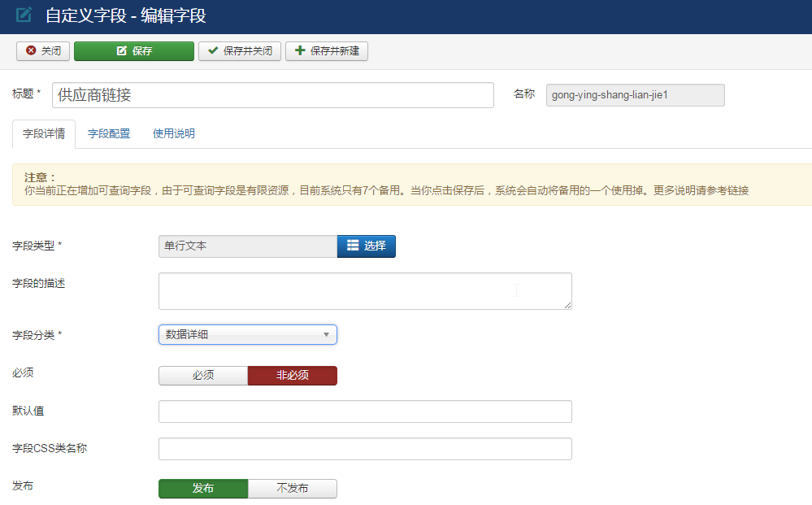Click the 字段CSS类名称 input field
Image resolution: width=812 pixels, height=505 pixels.
pyautogui.click(x=364, y=449)
